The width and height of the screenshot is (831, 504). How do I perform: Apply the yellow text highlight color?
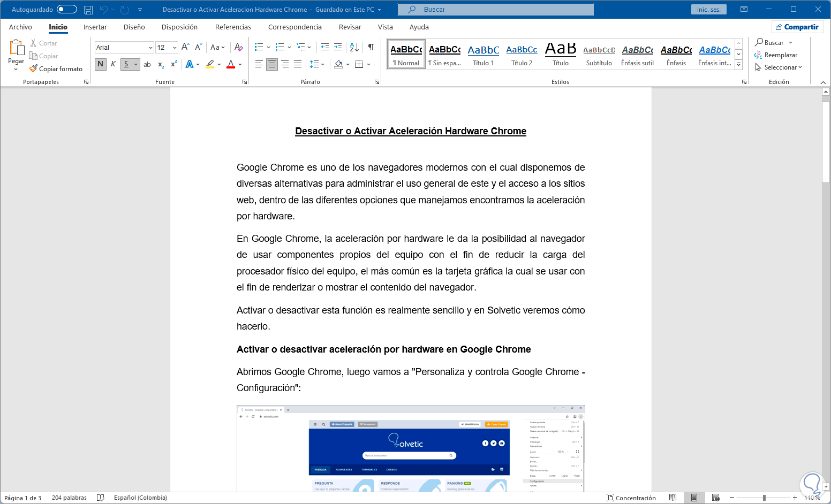[210, 64]
